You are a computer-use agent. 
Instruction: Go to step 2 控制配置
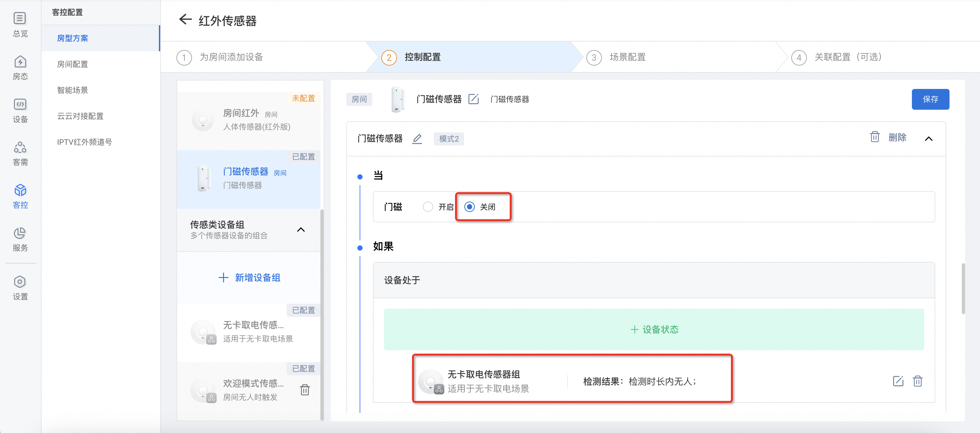[411, 57]
